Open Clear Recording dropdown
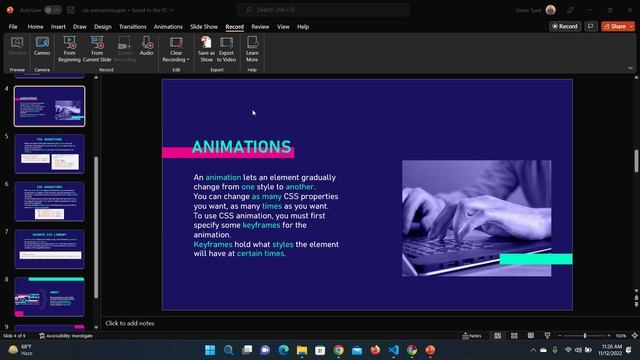 [x=176, y=49]
